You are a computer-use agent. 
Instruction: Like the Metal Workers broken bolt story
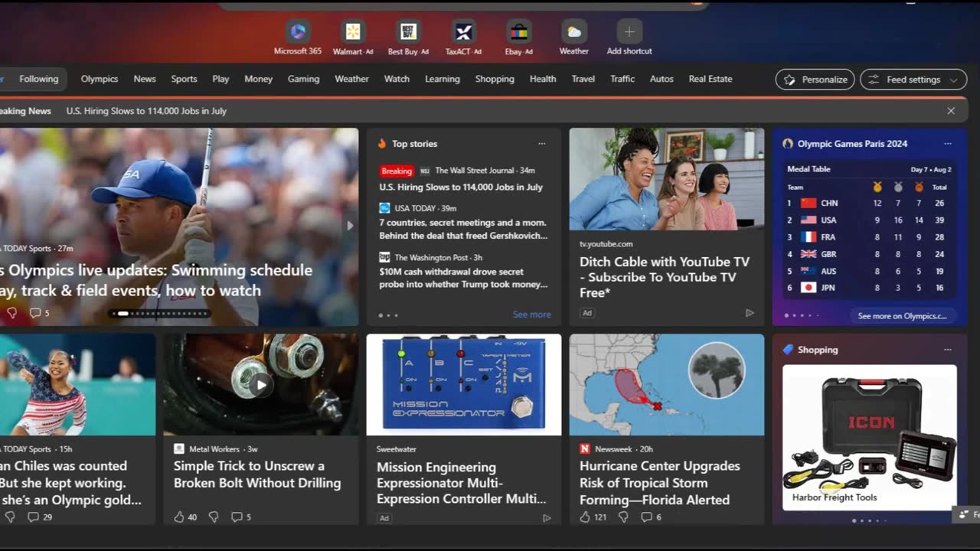(x=179, y=517)
